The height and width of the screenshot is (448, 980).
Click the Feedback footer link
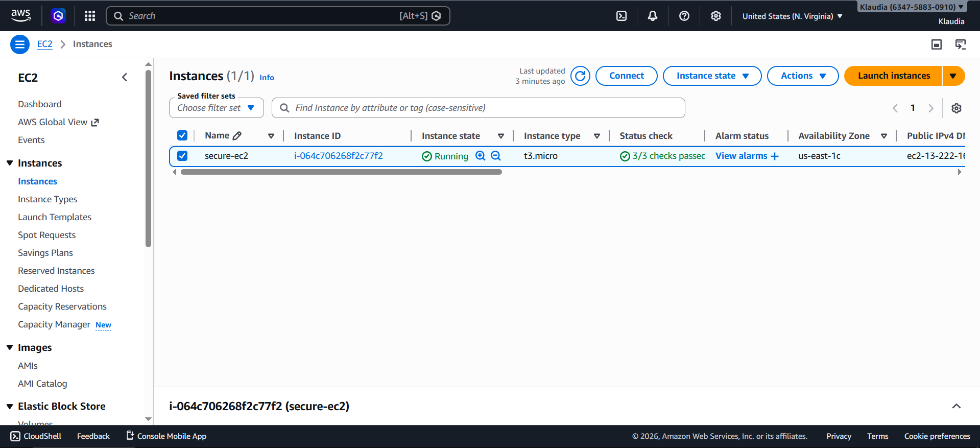93,436
